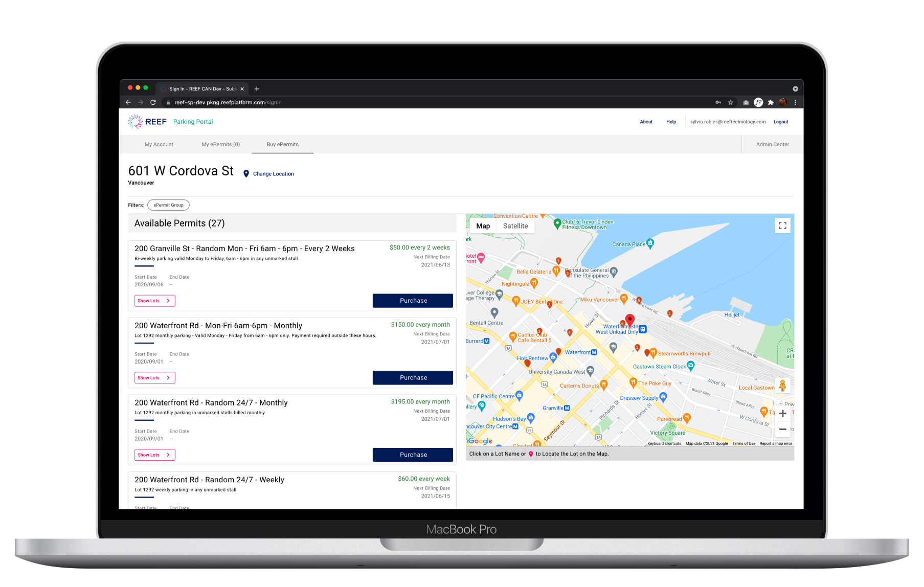Screen dimensions: 924x587
Task: Open Chrome three-dot menu
Action: click(795, 102)
